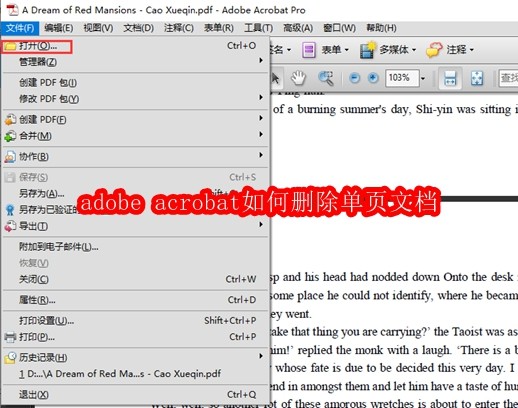Open the zoom percentage dropdown arrow
Viewport: 518px width, 408px height.
pyautogui.click(x=423, y=78)
